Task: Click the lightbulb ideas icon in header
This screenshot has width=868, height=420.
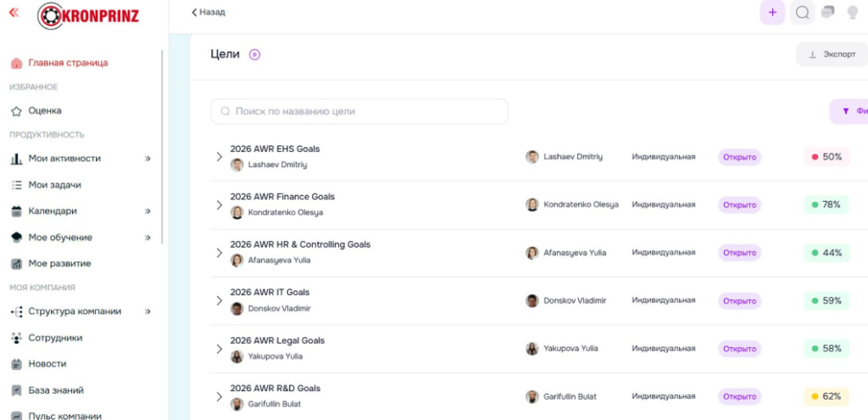Action: 853,12
